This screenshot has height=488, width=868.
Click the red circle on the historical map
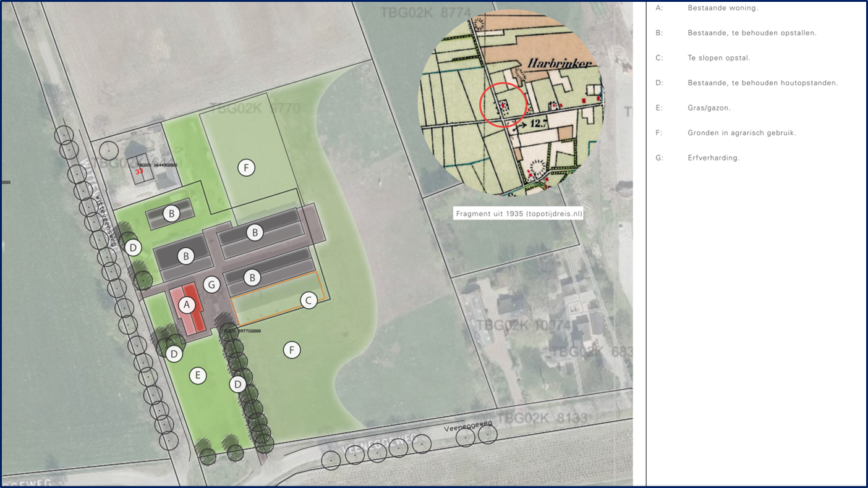click(x=503, y=105)
